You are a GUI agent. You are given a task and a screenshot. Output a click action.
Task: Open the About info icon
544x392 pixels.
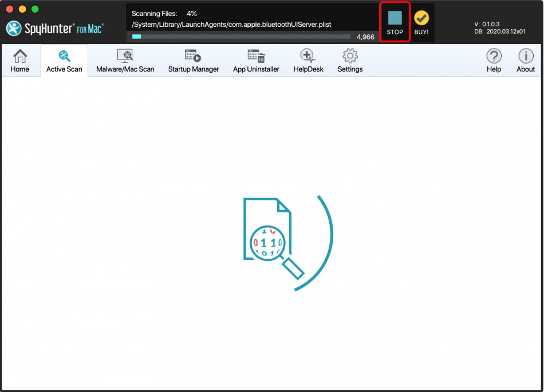(x=526, y=61)
